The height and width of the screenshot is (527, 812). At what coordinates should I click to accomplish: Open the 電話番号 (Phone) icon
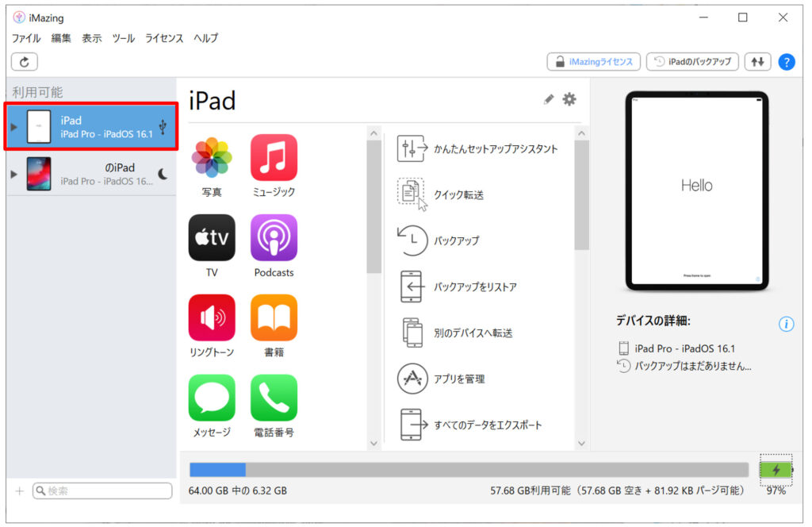[x=274, y=398]
